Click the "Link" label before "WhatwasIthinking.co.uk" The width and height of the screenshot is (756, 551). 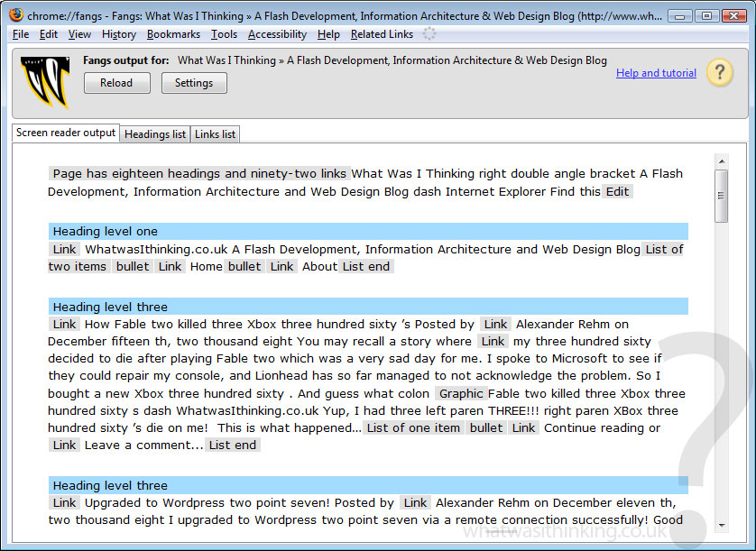pos(64,249)
